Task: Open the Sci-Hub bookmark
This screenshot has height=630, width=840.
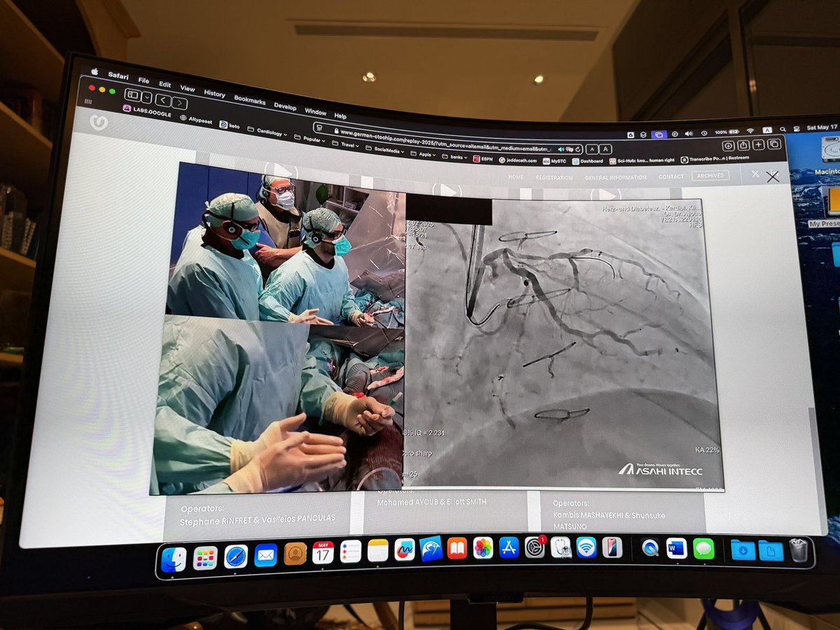Action: tap(642, 160)
